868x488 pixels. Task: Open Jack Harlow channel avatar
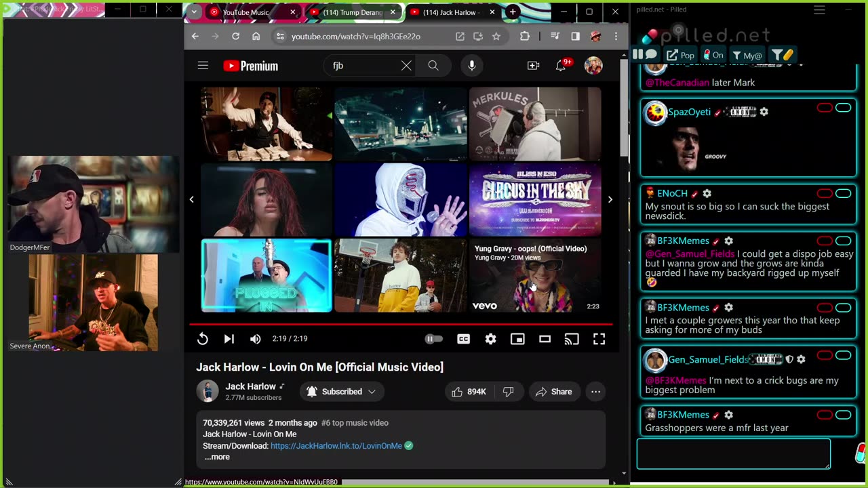tap(208, 391)
